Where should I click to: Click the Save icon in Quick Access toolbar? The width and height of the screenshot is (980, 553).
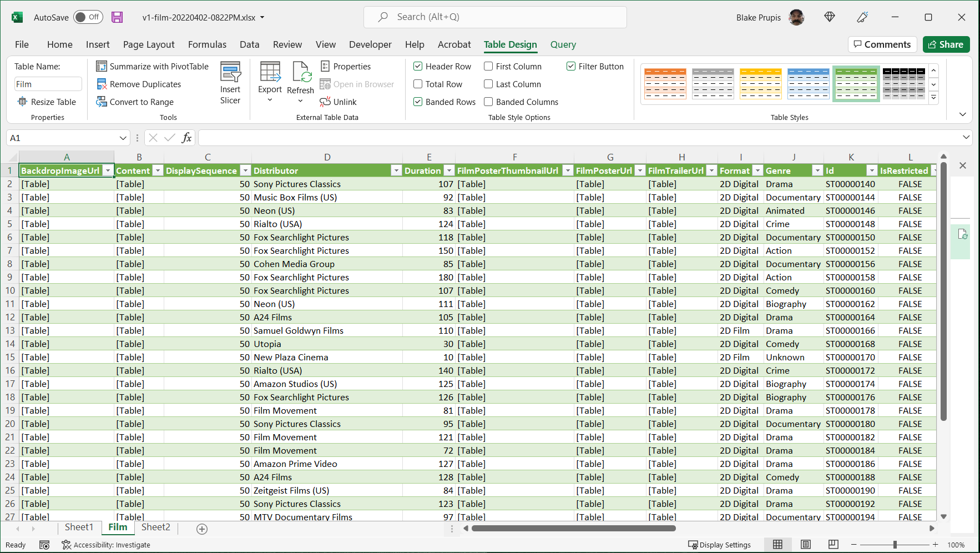point(117,17)
